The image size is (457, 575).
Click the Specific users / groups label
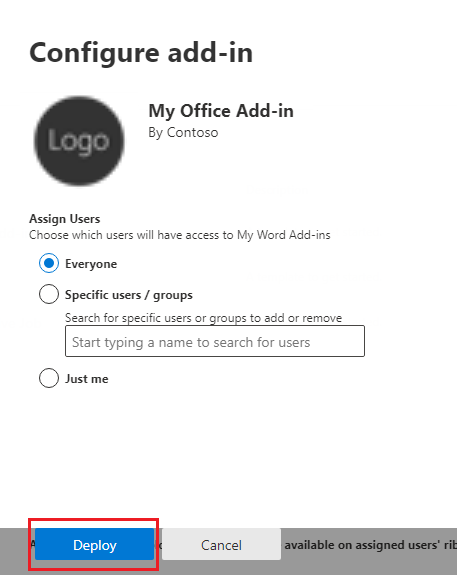pyautogui.click(x=129, y=295)
